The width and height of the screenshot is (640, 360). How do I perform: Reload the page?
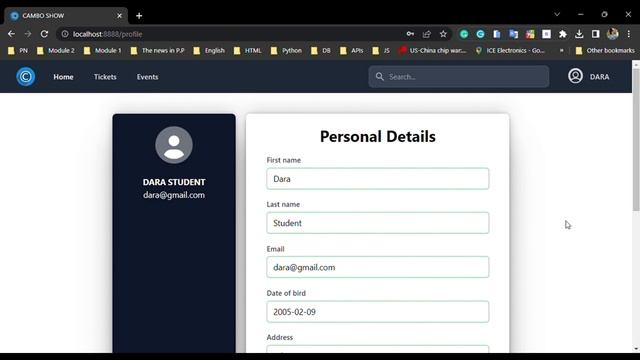44,34
